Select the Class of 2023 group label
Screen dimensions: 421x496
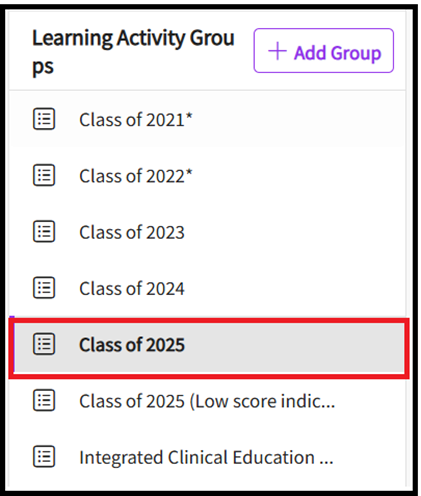[132, 232]
